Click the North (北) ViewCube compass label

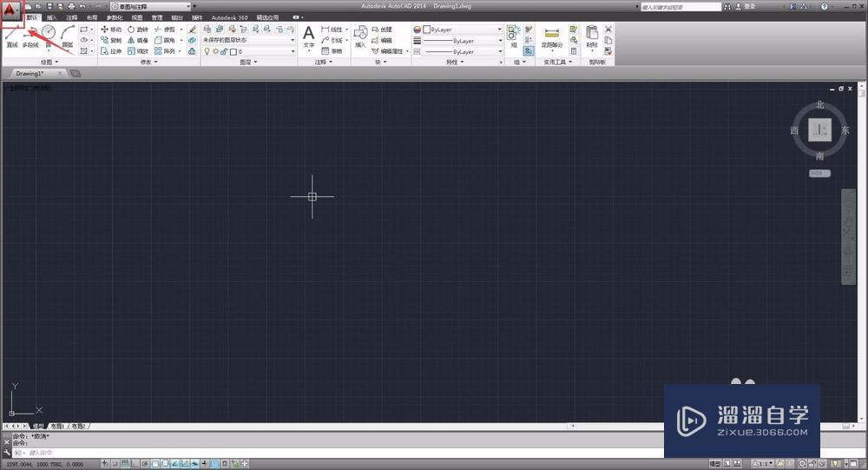[820, 105]
